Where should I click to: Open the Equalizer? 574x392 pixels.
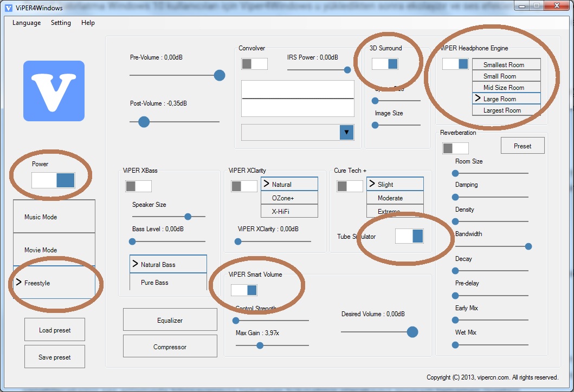tap(170, 320)
